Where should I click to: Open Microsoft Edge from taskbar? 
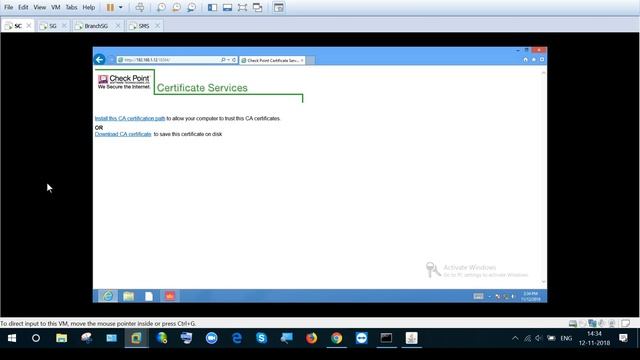point(237,338)
